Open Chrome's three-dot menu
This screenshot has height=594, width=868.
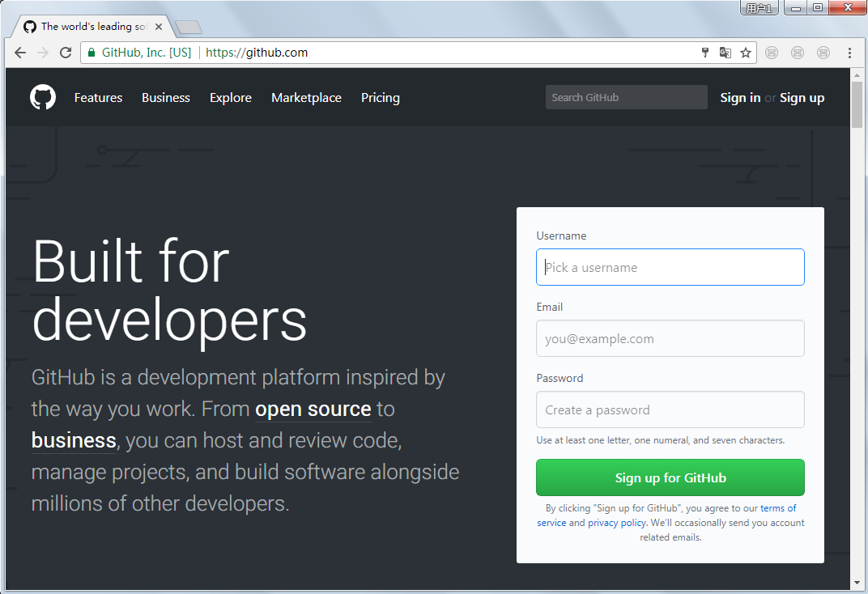click(x=849, y=53)
